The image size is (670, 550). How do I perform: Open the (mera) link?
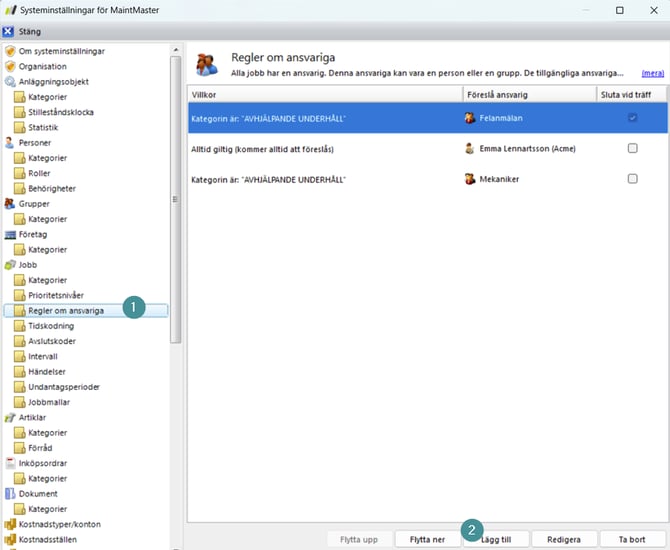[x=653, y=74]
